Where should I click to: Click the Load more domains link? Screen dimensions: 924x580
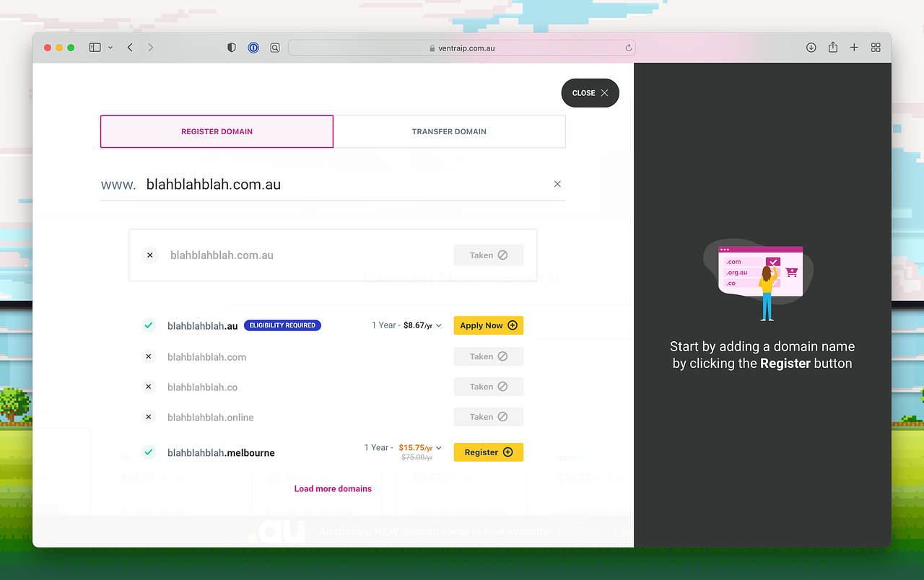pos(333,488)
